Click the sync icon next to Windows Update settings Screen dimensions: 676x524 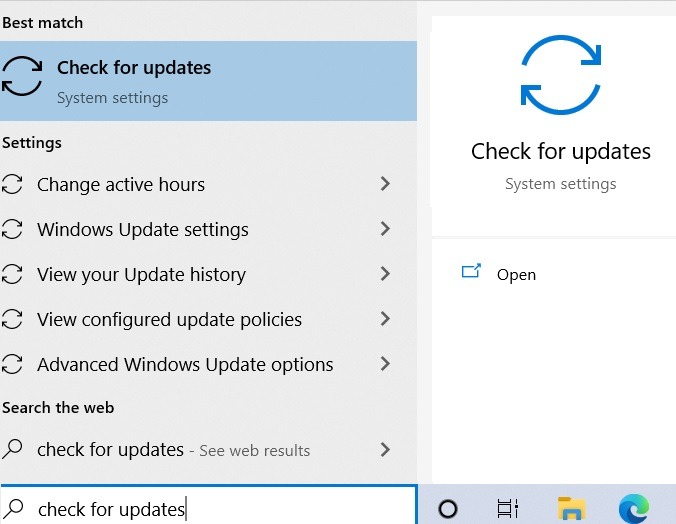(x=12, y=229)
